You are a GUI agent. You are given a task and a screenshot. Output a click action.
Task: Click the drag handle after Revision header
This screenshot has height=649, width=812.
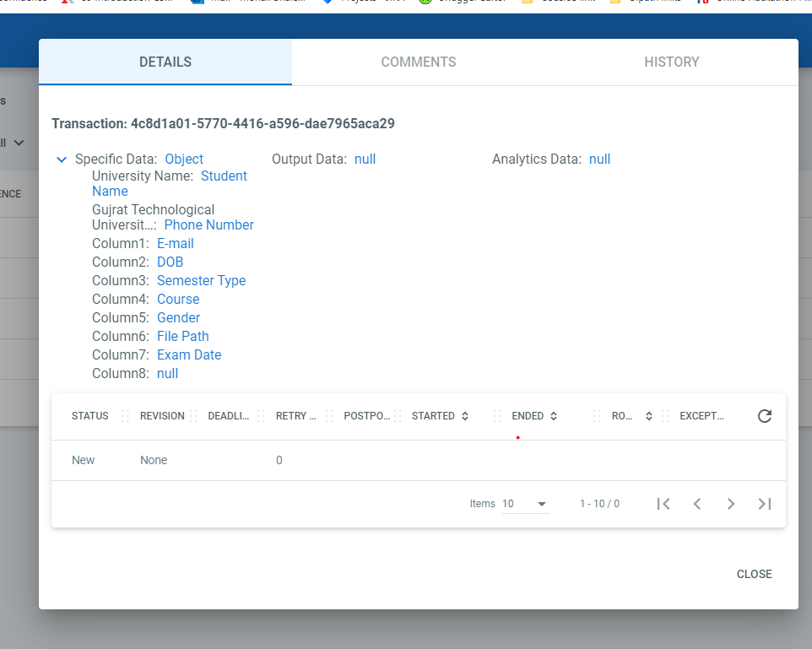coord(193,416)
